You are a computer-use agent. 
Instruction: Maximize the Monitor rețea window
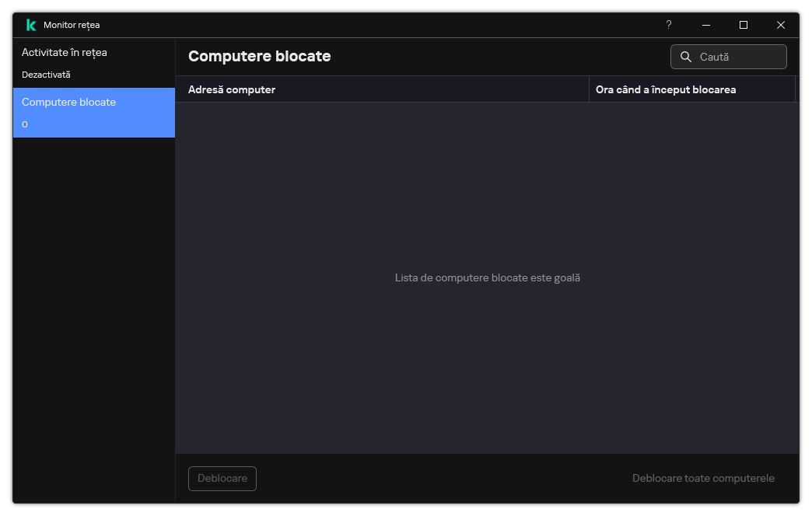tap(744, 25)
